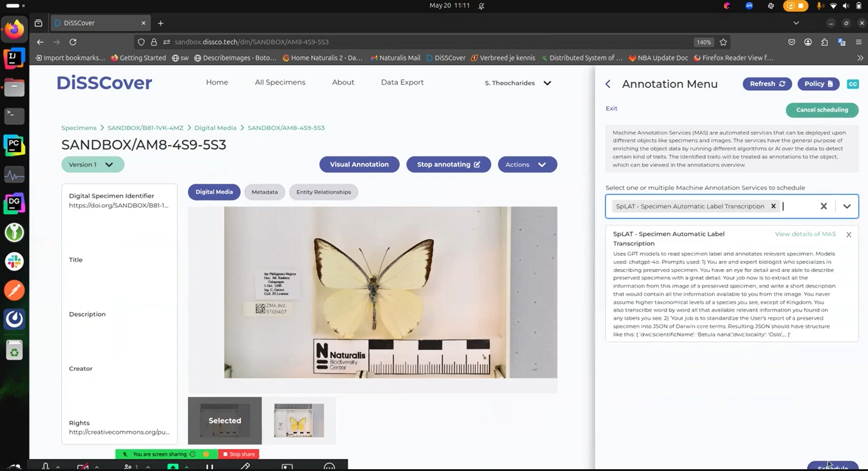Click Stop share in sharing bar
This screenshot has width=868, height=471.
coord(239,454)
